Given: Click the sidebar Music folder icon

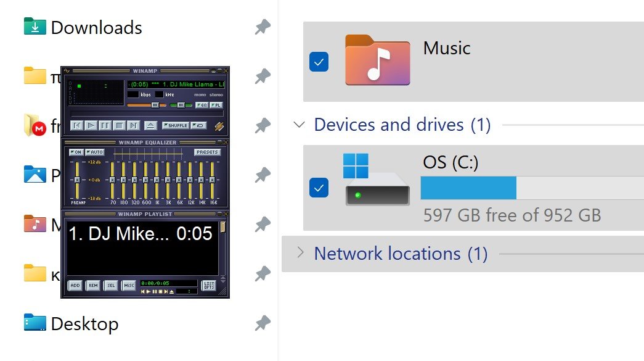Looking at the screenshot, I should 35,223.
